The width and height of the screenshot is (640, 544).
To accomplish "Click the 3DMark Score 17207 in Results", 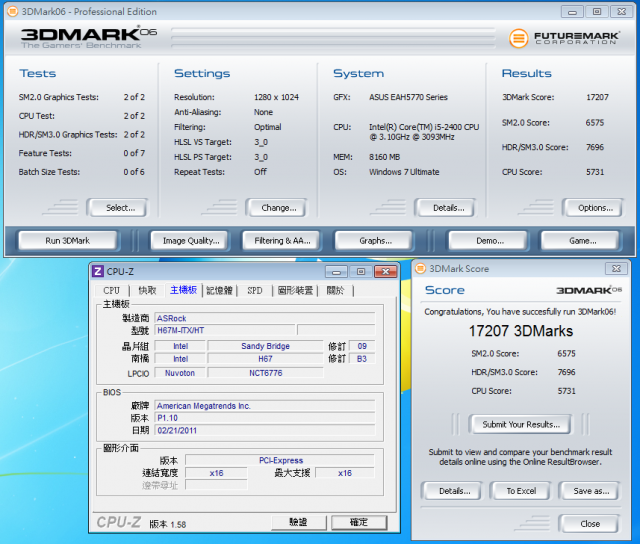I will pos(597,97).
